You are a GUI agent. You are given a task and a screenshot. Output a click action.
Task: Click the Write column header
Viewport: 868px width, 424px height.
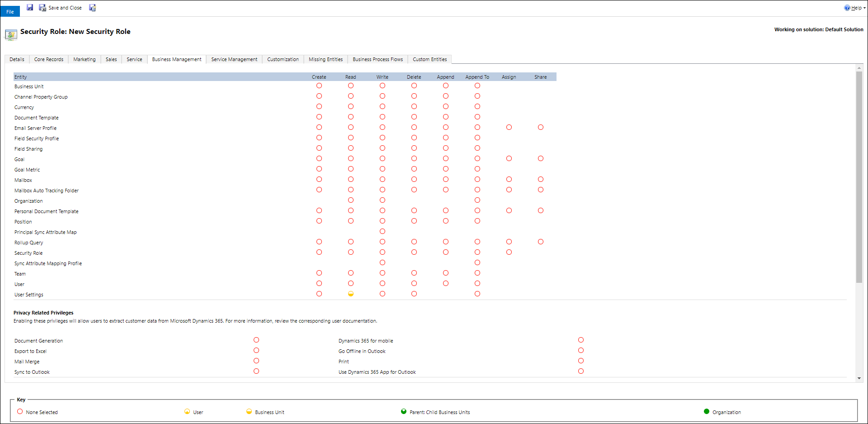click(382, 77)
